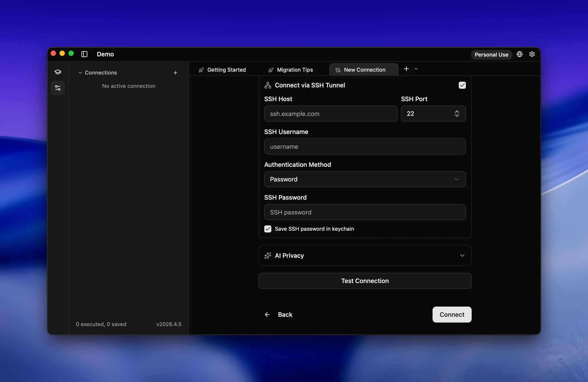
Task: Collapse the Connections tree chevron
Action: pyautogui.click(x=80, y=73)
